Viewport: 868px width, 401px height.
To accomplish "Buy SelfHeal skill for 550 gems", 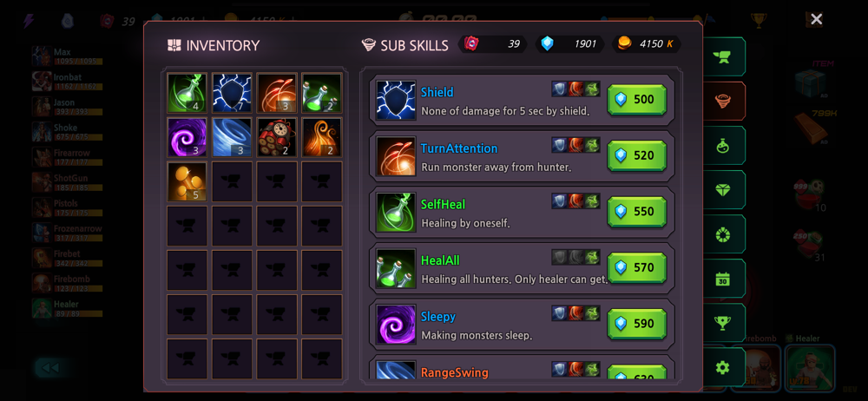I will point(636,212).
